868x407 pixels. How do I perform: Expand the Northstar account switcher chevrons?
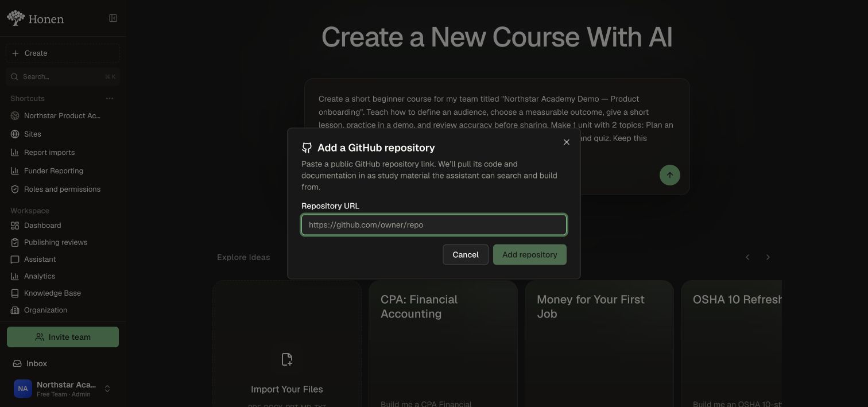tap(107, 389)
